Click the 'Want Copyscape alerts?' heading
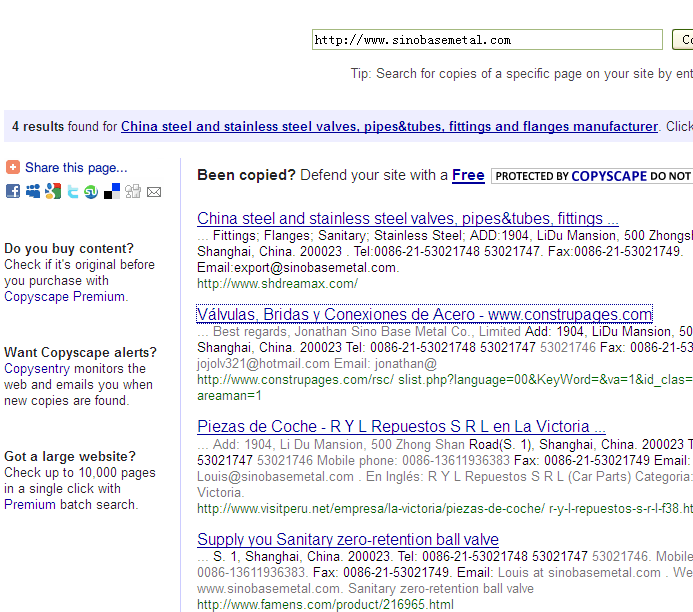This screenshot has height=612, width=693. coord(80,353)
